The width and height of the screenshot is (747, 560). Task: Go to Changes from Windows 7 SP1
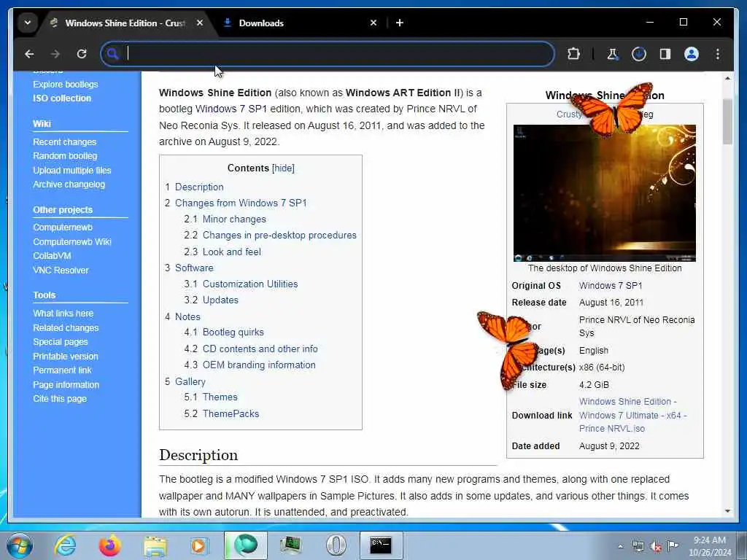241,203
